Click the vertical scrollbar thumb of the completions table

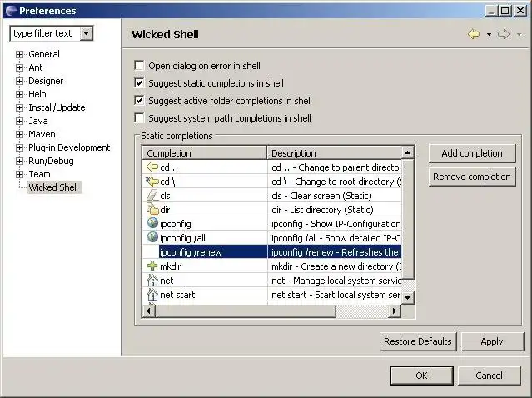click(x=407, y=219)
